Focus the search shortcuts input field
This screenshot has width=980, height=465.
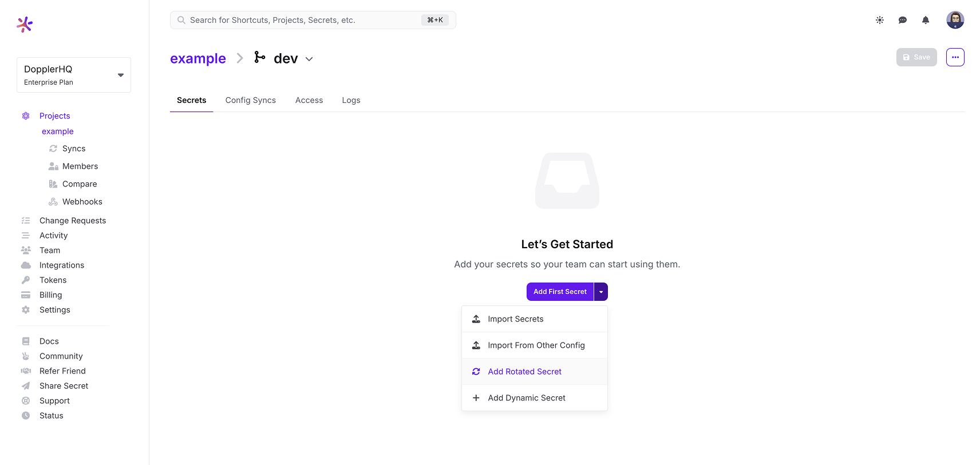click(313, 20)
